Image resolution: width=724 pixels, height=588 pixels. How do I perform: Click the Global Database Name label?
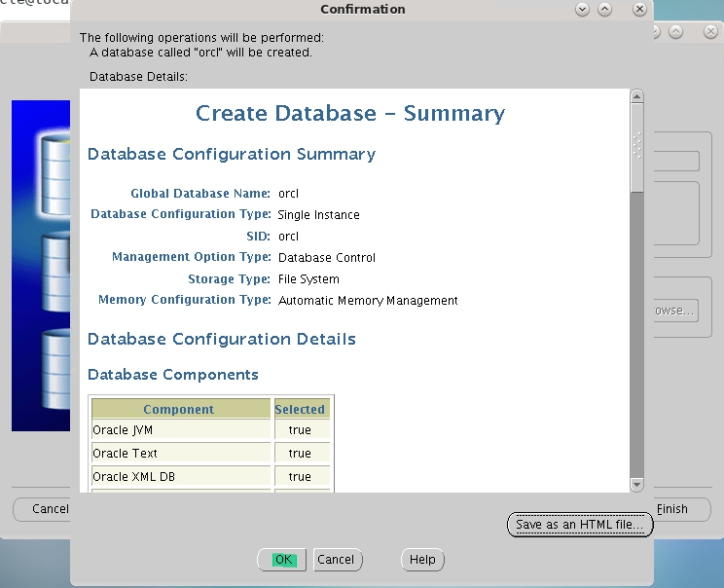coord(200,194)
